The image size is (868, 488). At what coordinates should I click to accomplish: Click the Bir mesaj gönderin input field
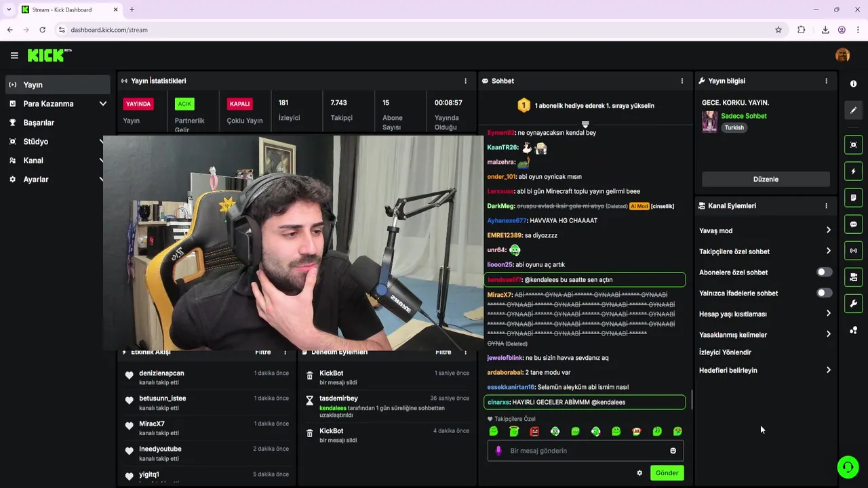[x=585, y=451]
